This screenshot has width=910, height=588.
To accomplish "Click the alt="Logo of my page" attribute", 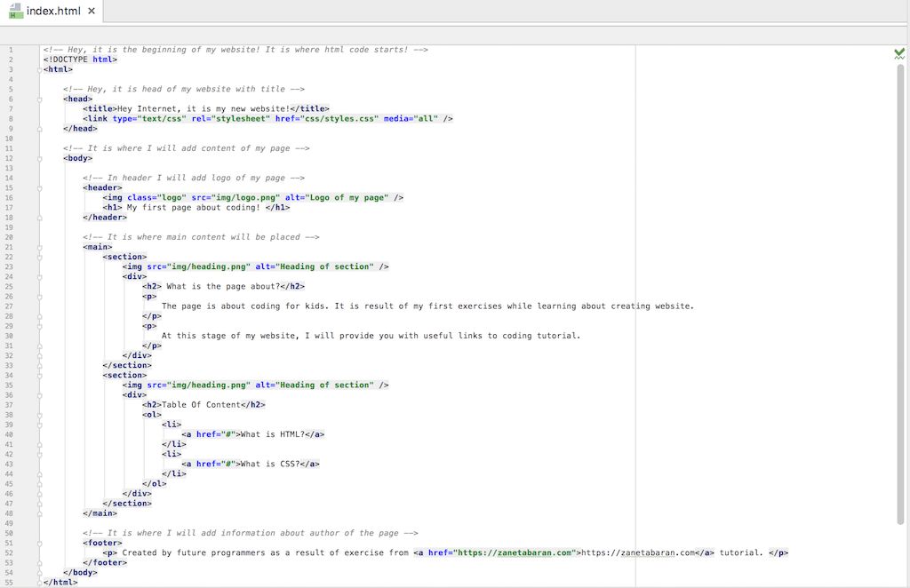I will click(x=337, y=198).
